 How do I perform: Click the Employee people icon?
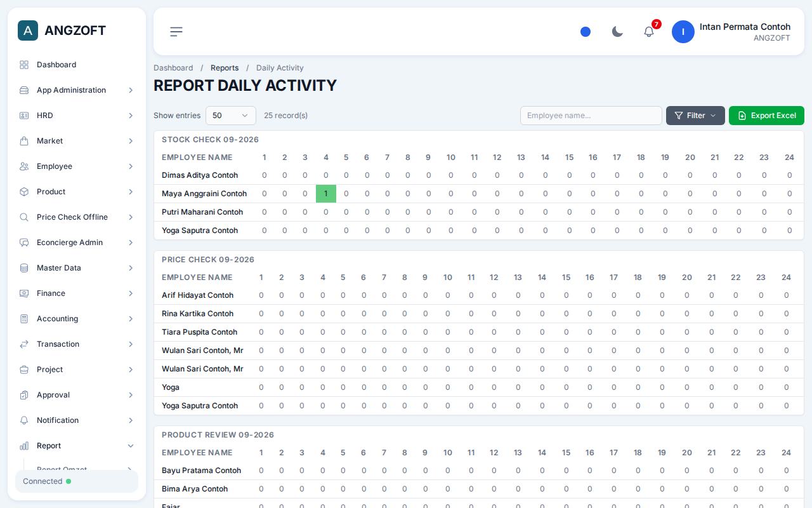pos(24,166)
